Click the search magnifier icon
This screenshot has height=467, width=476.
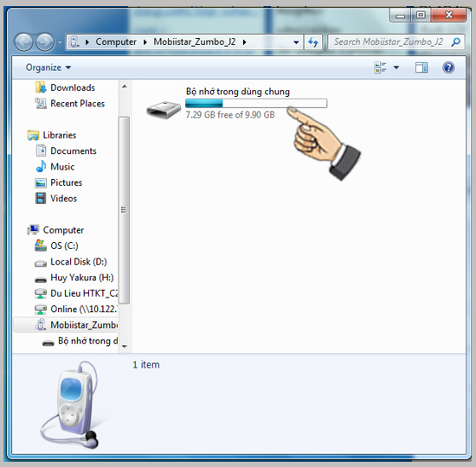pyautogui.click(x=456, y=42)
